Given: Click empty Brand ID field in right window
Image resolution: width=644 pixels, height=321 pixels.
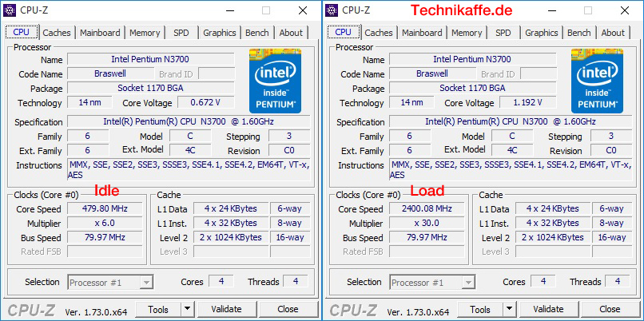Looking at the screenshot, I should pyautogui.click(x=539, y=73).
